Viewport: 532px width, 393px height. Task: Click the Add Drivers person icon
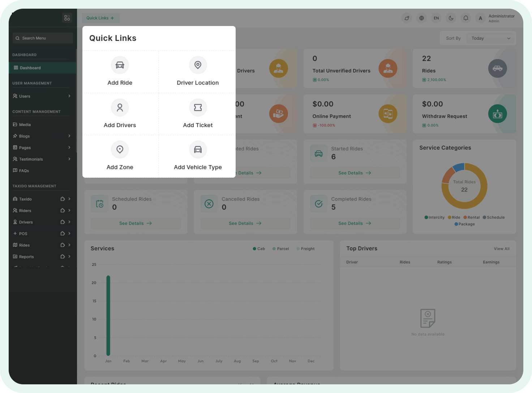coord(120,108)
